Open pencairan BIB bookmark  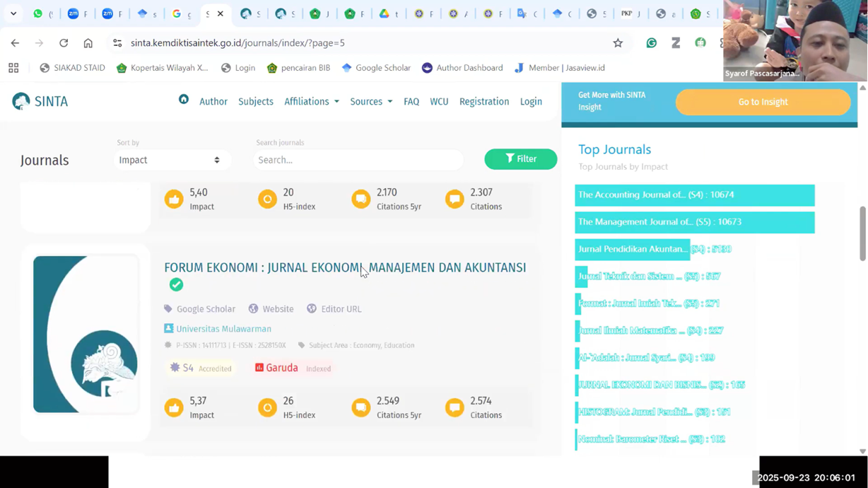[298, 68]
